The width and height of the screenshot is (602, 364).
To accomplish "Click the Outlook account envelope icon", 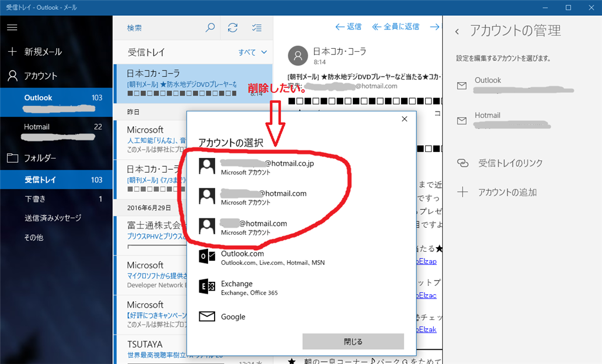I will [462, 86].
